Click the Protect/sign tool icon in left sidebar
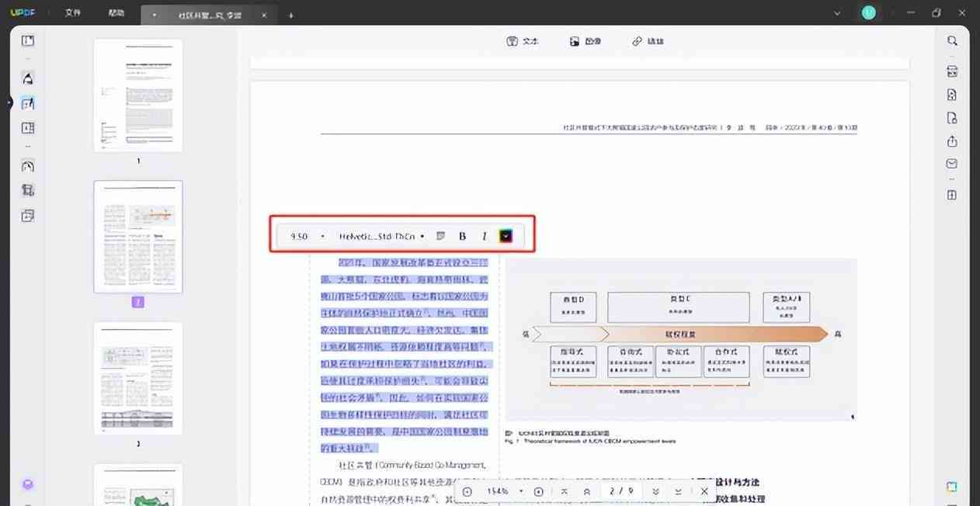The width and height of the screenshot is (980, 506). point(28,166)
